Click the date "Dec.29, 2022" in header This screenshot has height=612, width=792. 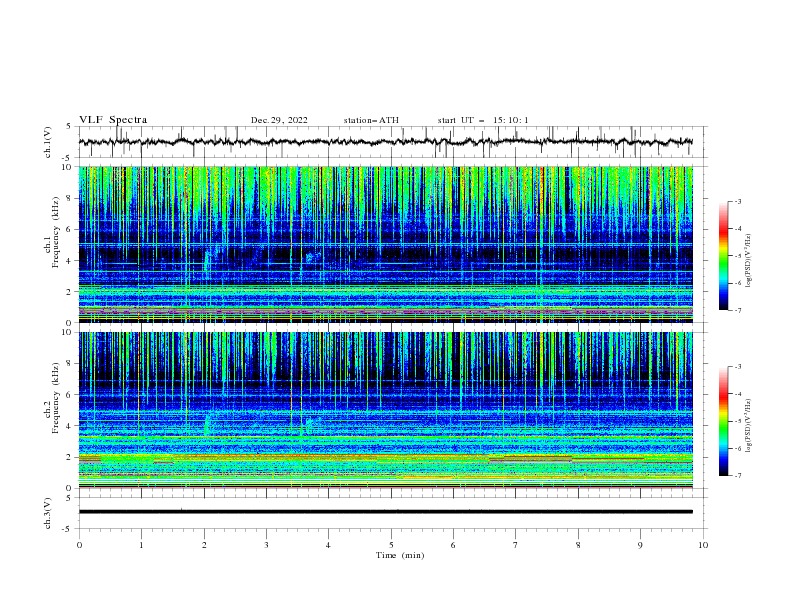(279, 120)
